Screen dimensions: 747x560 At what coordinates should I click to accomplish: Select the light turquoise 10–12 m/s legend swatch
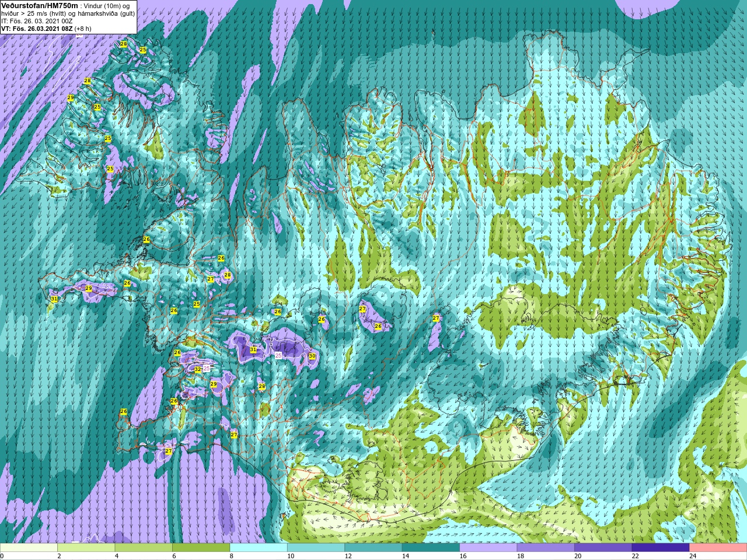(x=316, y=548)
